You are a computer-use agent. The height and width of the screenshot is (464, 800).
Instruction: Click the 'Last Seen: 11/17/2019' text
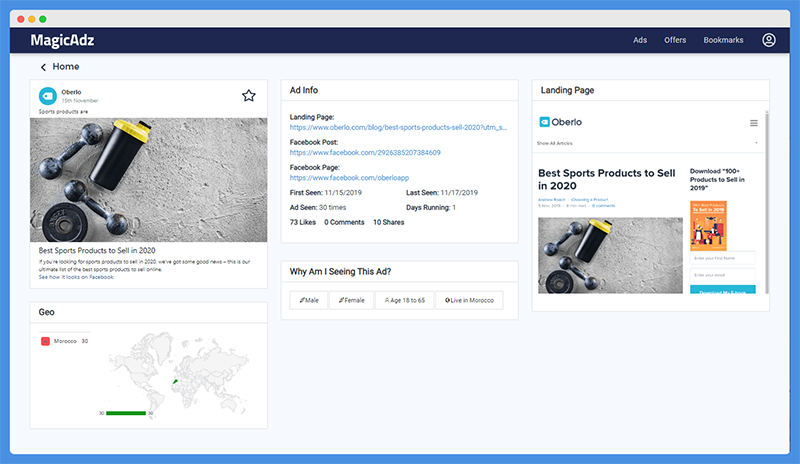442,192
